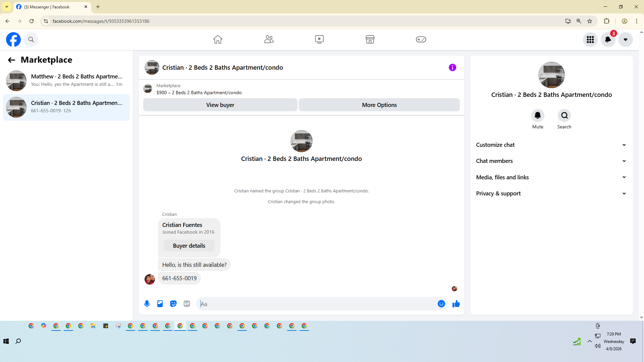Open the GIF picker icon

187,304
